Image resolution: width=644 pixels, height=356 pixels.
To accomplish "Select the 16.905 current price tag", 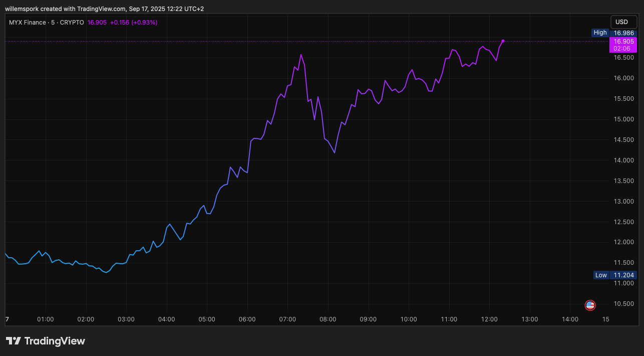I will click(x=622, y=42).
